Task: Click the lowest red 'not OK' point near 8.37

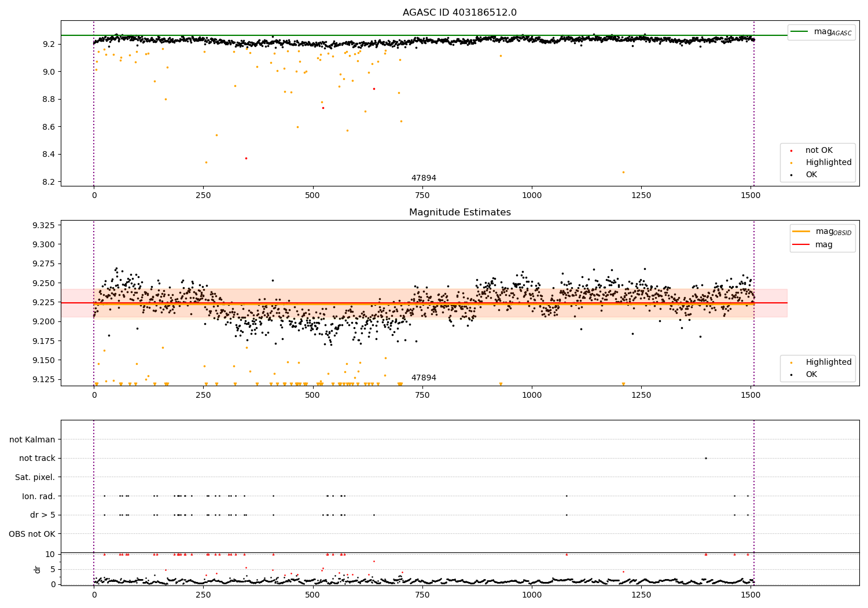Action: pyautogui.click(x=245, y=158)
